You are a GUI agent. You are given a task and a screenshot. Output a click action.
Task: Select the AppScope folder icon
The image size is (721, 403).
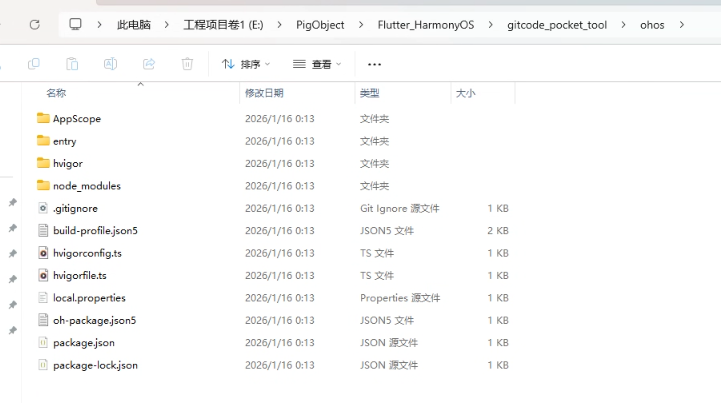(x=43, y=118)
